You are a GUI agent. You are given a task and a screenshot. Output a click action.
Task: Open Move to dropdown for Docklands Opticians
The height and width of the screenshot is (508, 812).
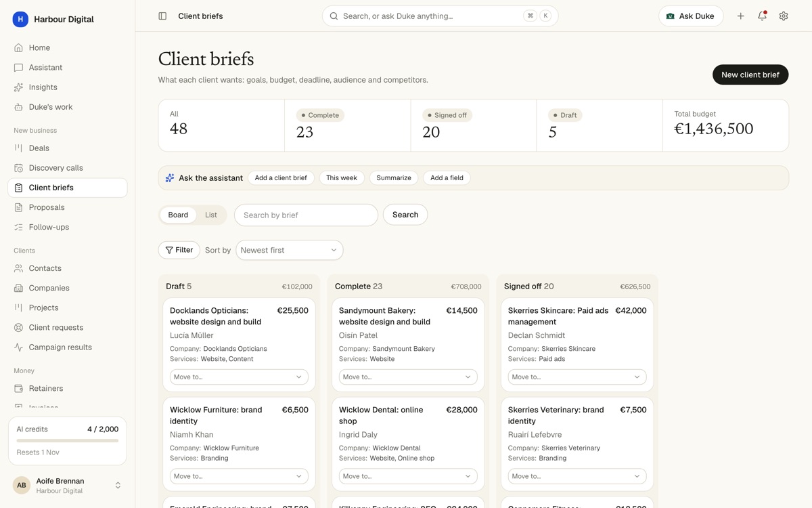(x=239, y=377)
